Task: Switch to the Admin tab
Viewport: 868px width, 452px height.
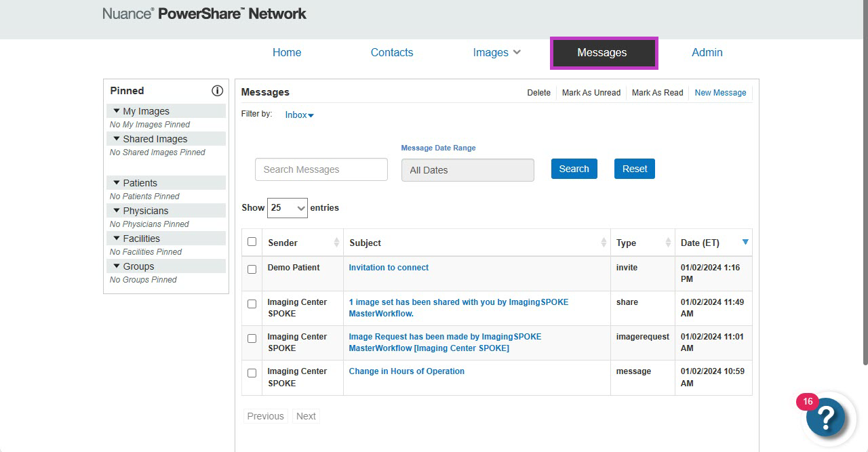Action: click(707, 53)
